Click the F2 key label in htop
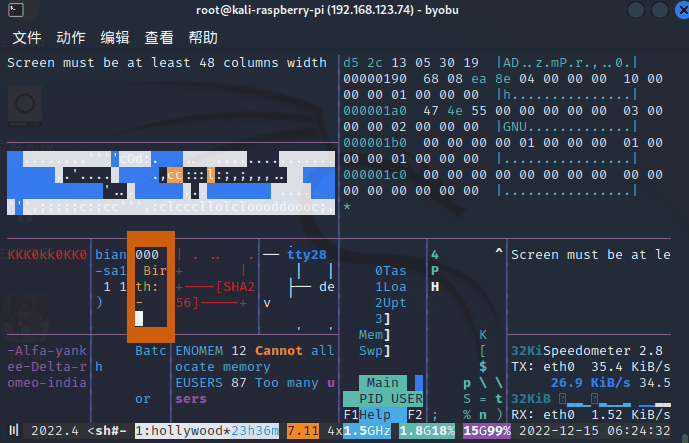This screenshot has height=443, width=689. [415, 414]
